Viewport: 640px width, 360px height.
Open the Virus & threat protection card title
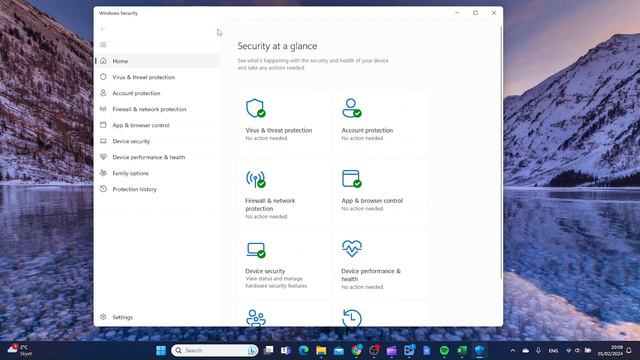click(x=279, y=130)
